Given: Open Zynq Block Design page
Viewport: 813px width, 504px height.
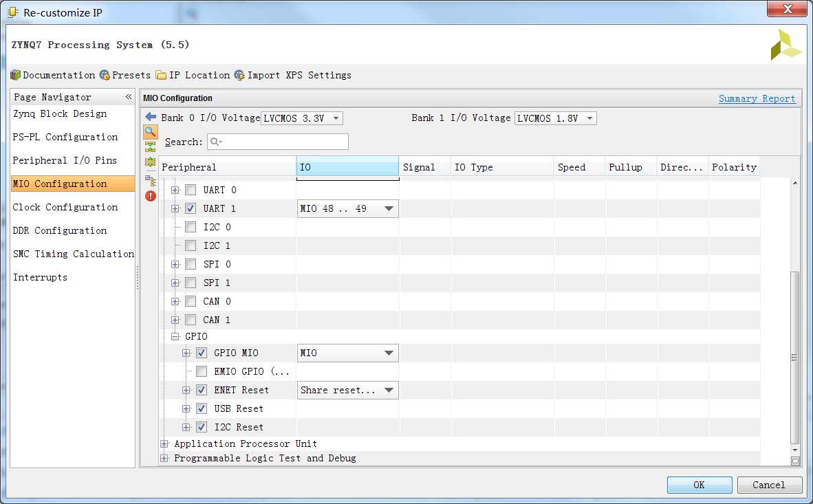Looking at the screenshot, I should point(60,113).
